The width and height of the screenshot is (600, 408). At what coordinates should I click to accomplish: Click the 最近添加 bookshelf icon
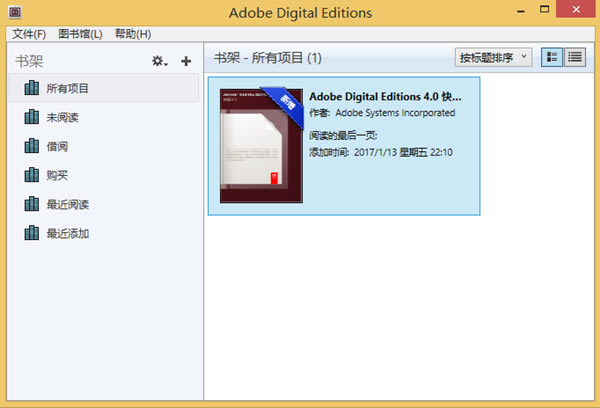(31, 233)
